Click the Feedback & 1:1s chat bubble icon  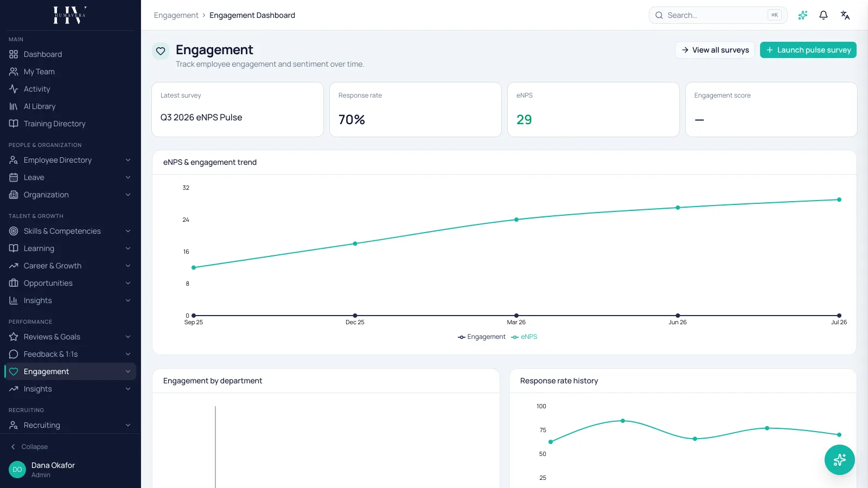pos(14,354)
